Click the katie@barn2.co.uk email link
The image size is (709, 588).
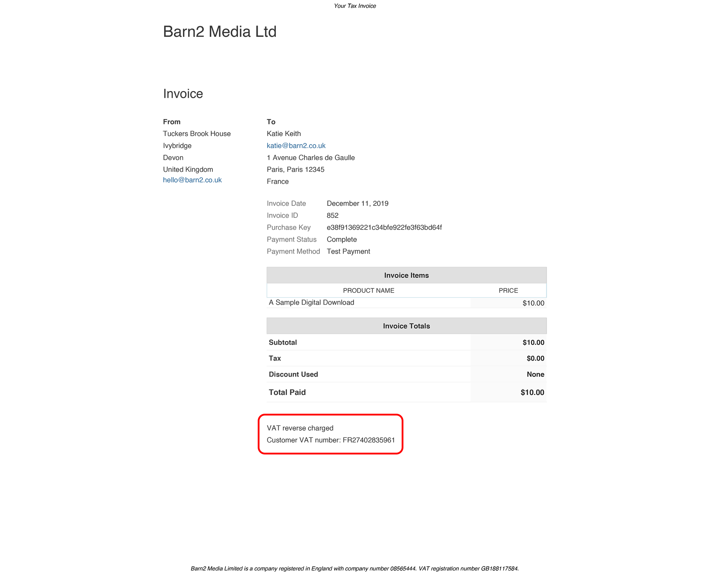pyautogui.click(x=296, y=146)
